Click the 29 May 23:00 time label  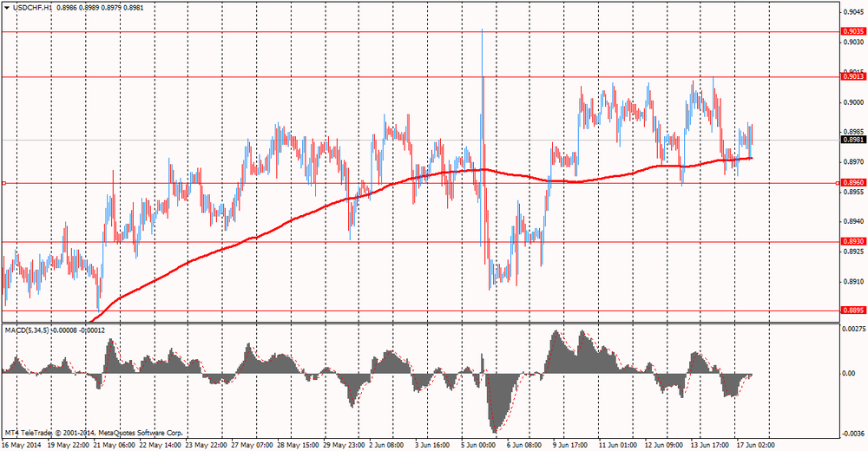343,445
